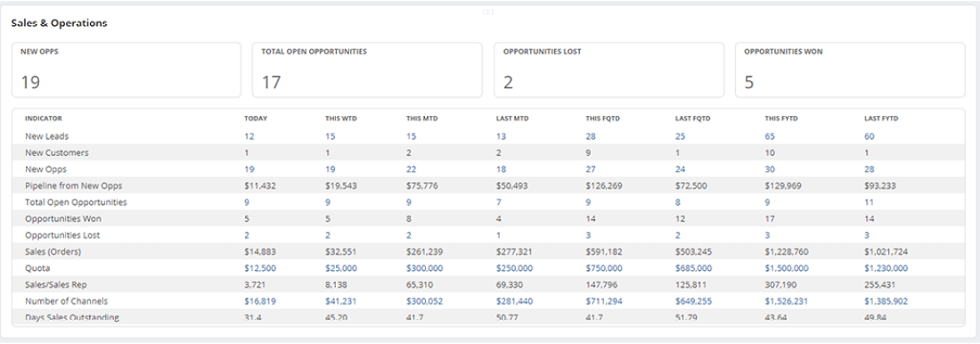Click New Leads This FYTD value 65
This screenshot has width=980, height=344.
tap(770, 136)
